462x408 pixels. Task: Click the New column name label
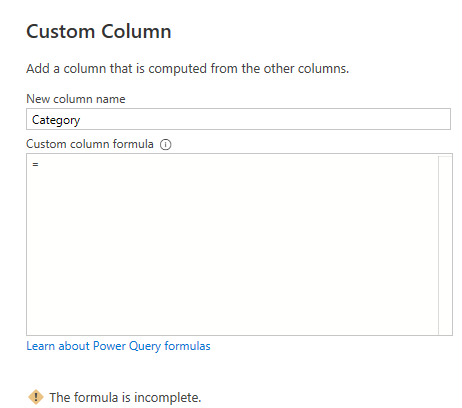76,99
